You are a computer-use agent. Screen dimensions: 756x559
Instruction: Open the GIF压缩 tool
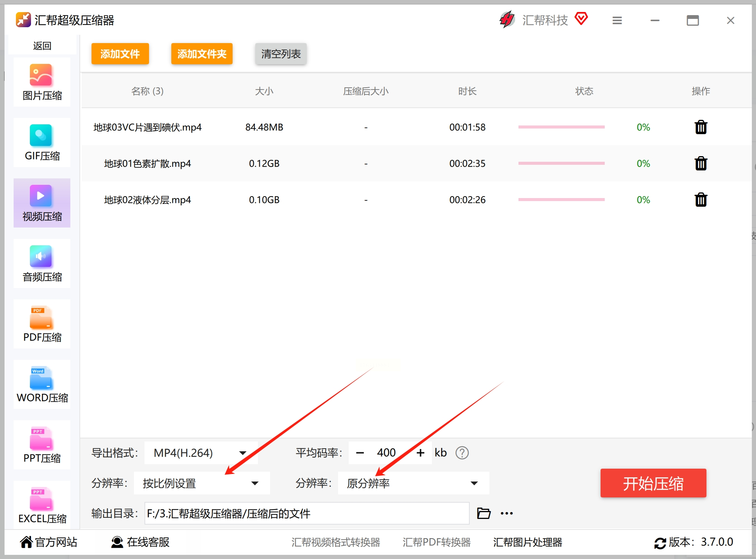[42, 143]
